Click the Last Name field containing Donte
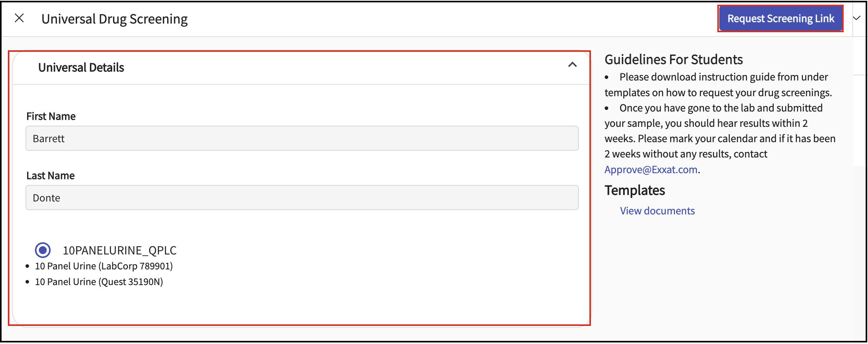This screenshot has width=868, height=344. [x=302, y=198]
